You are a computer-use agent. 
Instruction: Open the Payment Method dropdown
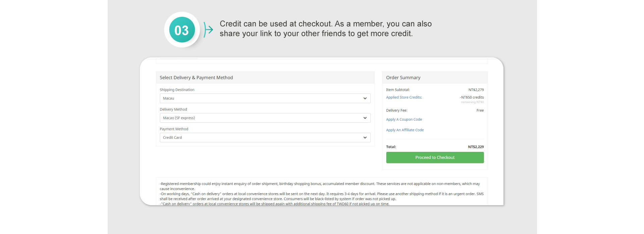point(265,138)
